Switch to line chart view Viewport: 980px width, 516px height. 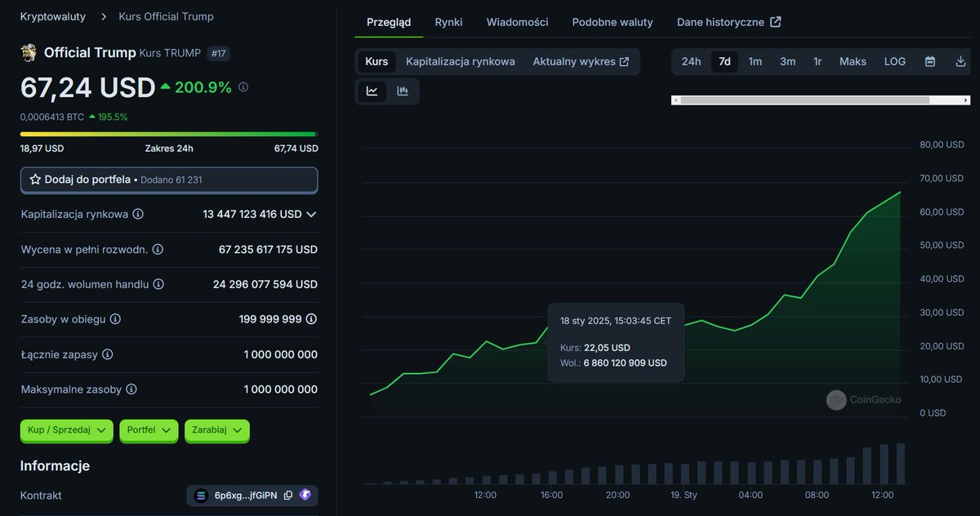pos(372,91)
